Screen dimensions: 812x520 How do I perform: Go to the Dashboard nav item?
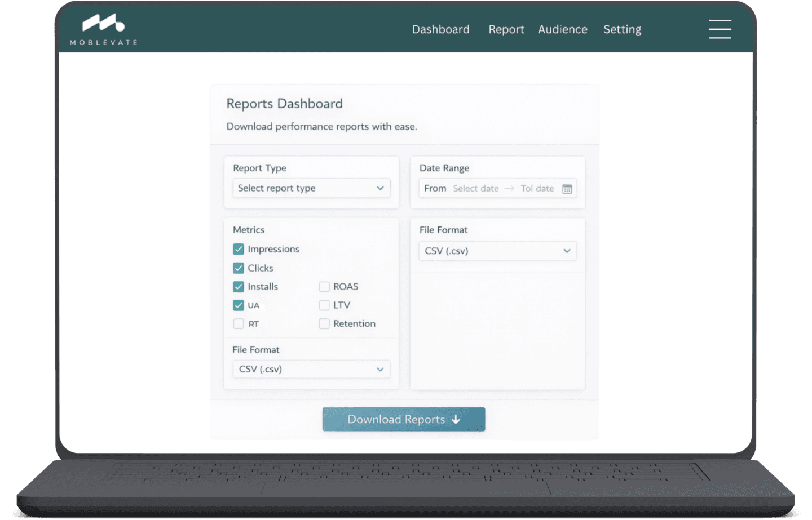coord(440,29)
